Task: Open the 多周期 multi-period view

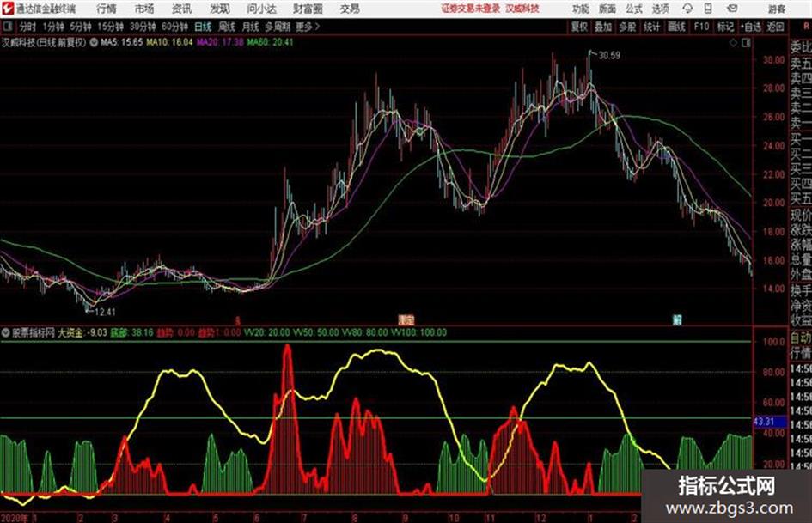Action: pos(277,27)
